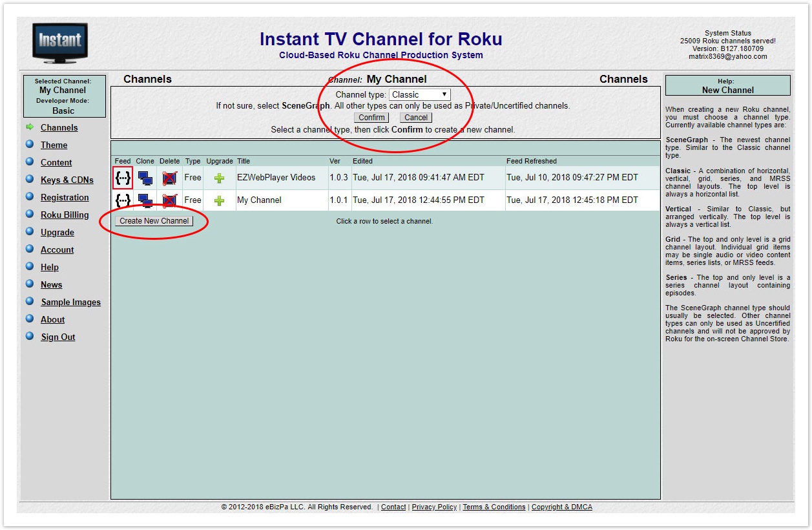Click the Feed Refreshed column header
812x530 pixels.
point(532,161)
